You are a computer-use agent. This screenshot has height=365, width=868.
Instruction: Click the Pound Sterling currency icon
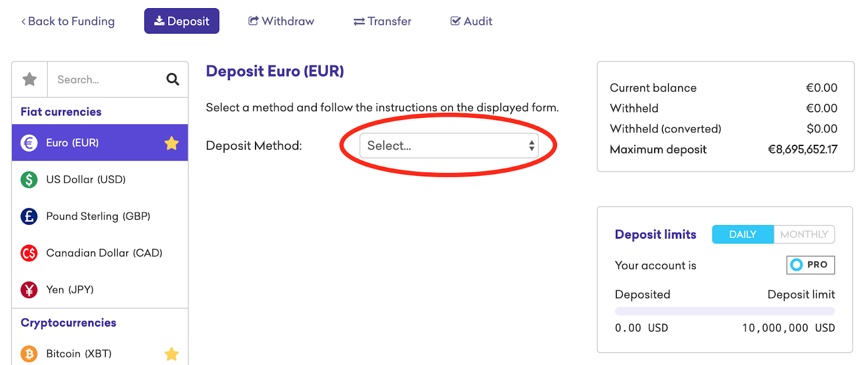coord(29,216)
